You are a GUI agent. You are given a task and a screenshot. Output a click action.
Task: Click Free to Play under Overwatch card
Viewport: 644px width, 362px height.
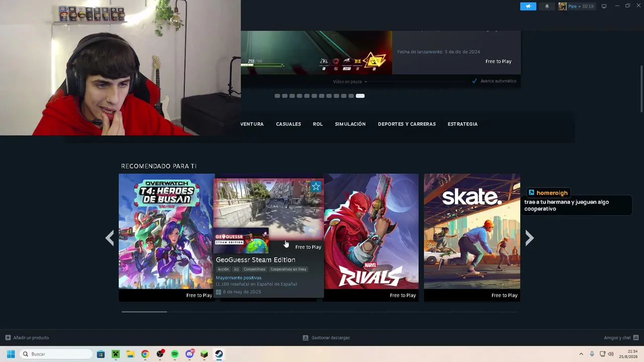199,296
